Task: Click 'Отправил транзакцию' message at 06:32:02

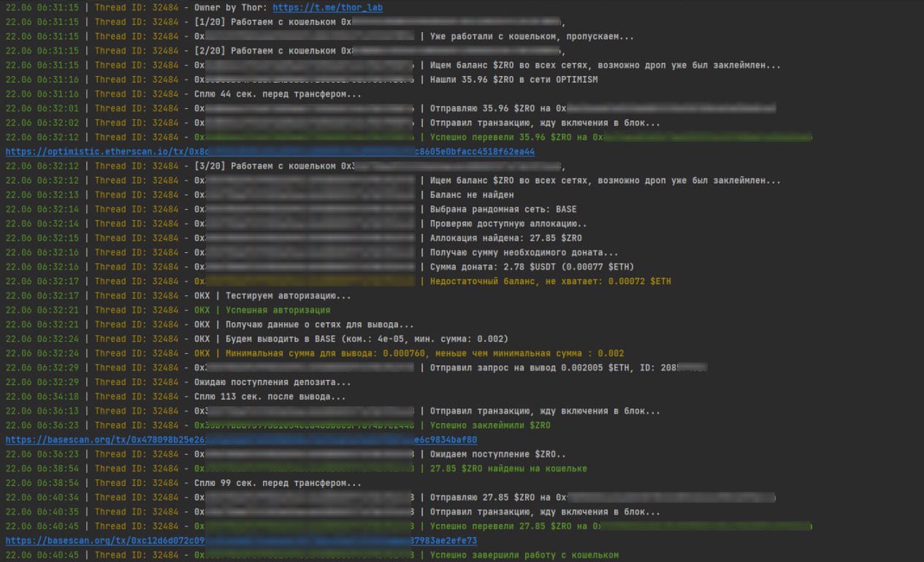Action: point(545,123)
